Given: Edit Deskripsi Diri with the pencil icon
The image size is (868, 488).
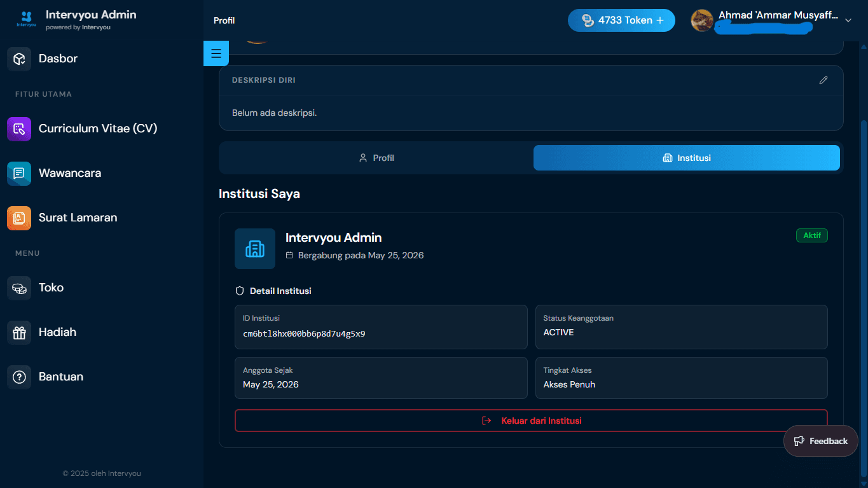Looking at the screenshot, I should (823, 80).
